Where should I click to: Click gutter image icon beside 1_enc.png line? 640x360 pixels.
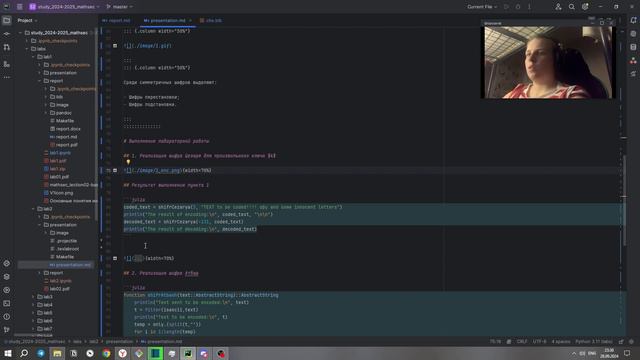(115, 170)
